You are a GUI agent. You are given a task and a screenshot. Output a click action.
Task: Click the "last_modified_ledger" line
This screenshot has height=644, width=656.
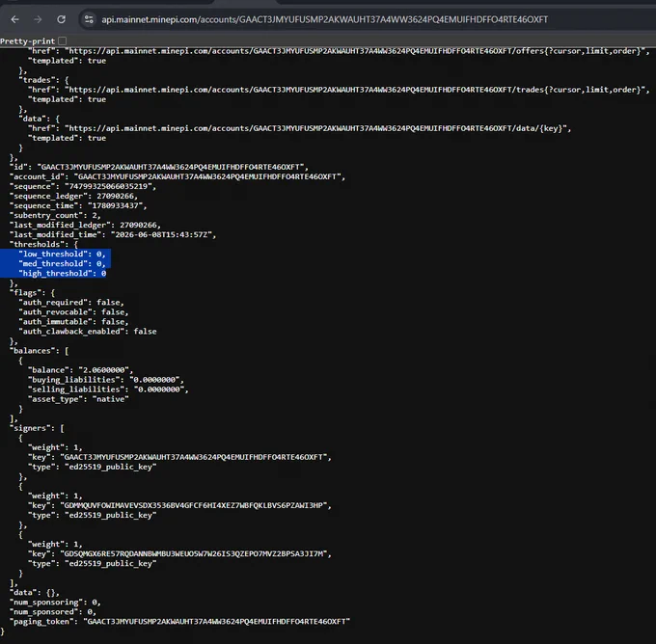[85, 225]
